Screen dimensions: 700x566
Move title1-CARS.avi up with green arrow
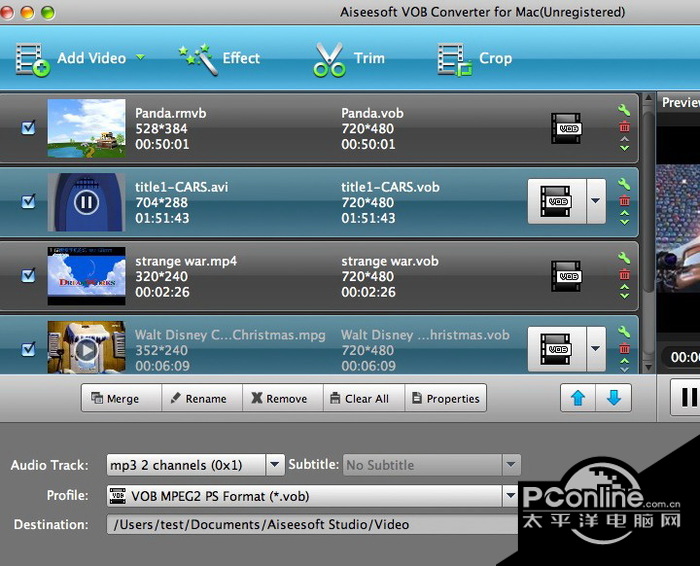[624, 213]
